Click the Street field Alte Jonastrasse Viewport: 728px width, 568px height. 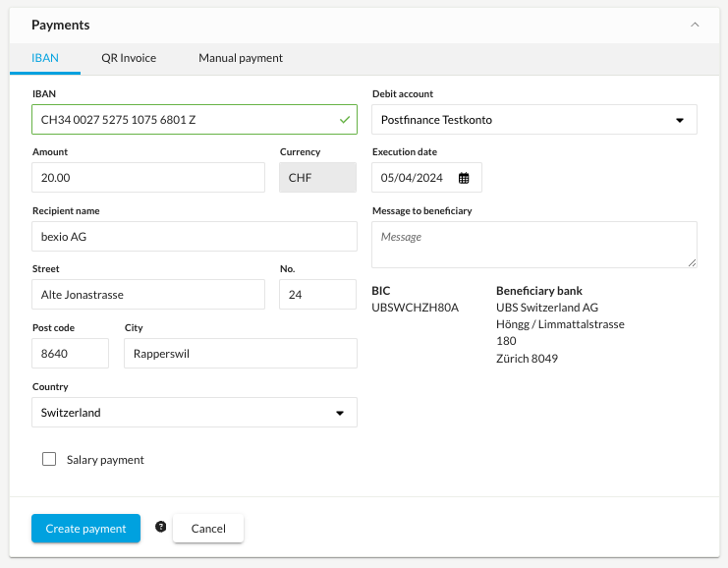click(148, 295)
